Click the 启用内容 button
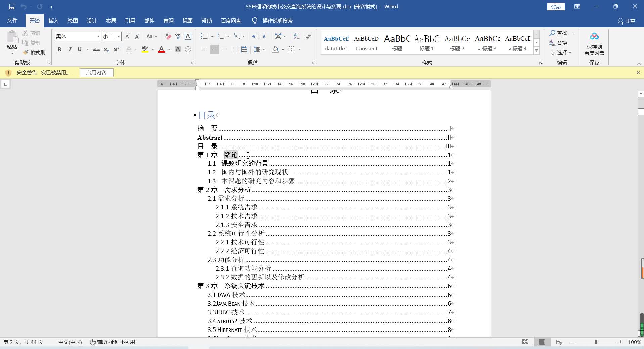 (96, 73)
